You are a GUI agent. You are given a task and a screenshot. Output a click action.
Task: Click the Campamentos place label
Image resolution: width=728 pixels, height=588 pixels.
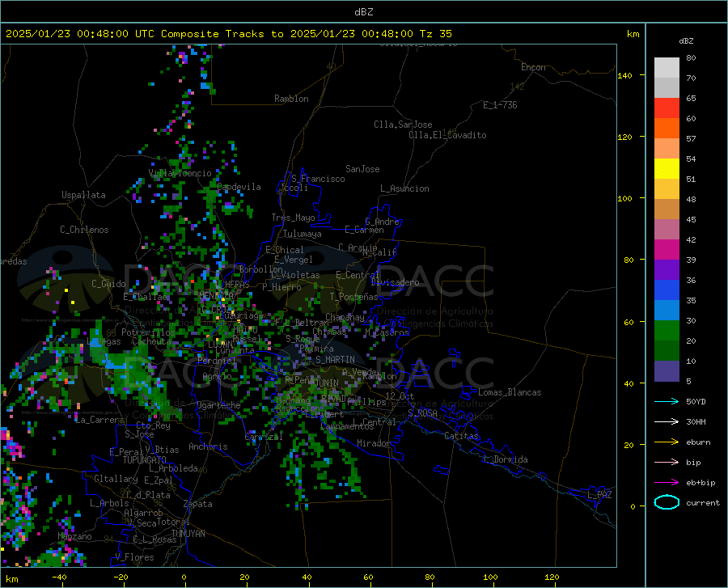[x=347, y=427]
